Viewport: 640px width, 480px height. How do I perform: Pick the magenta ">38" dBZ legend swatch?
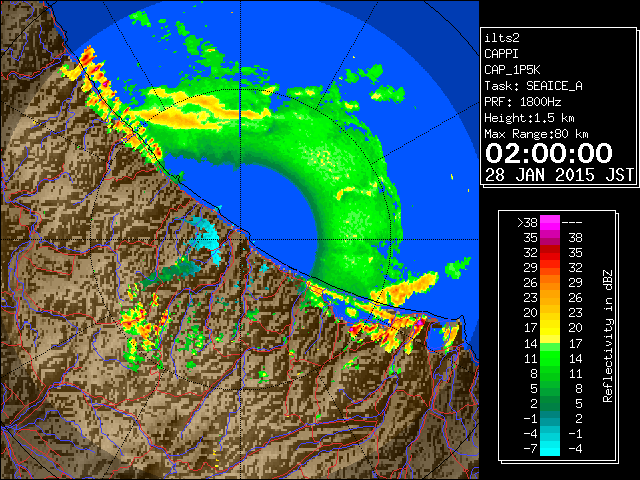[x=550, y=223]
